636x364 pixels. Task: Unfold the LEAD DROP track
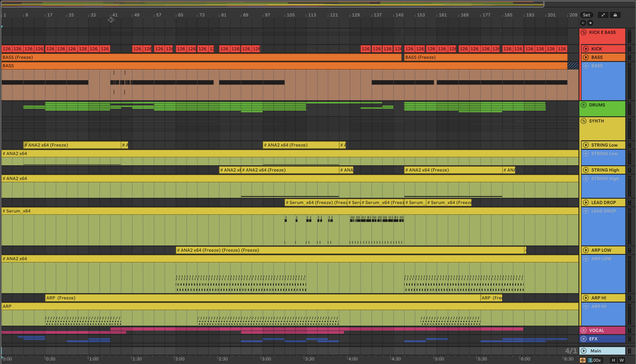click(x=586, y=202)
